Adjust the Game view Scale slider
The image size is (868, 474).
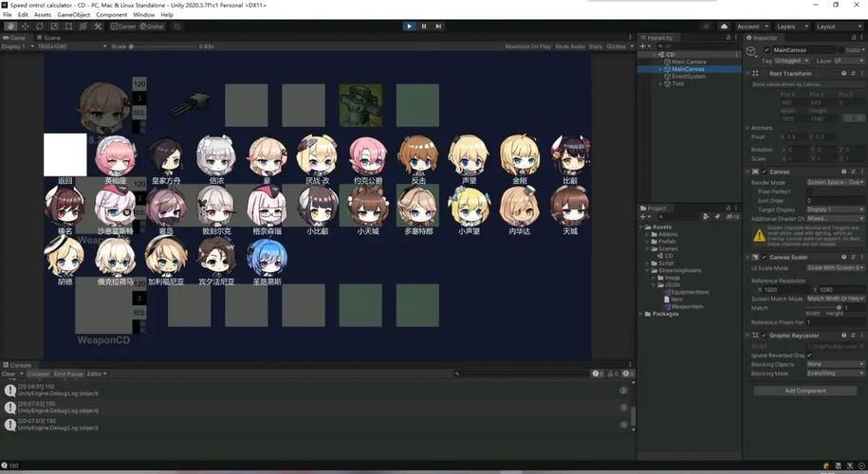point(163,46)
